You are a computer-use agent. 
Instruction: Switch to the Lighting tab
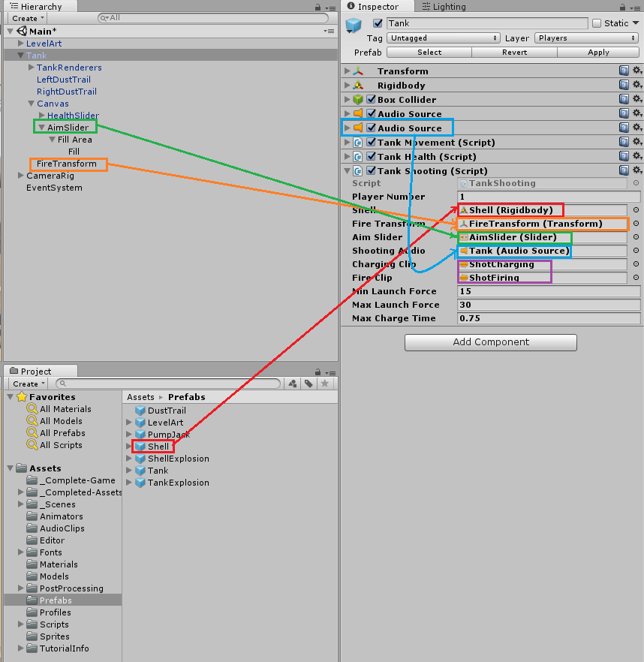point(443,7)
